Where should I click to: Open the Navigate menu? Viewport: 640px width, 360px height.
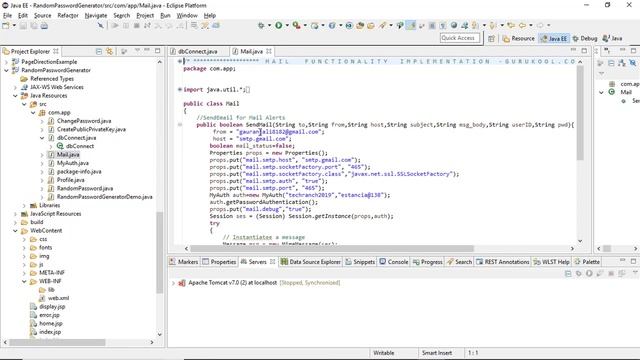pyautogui.click(x=96, y=16)
